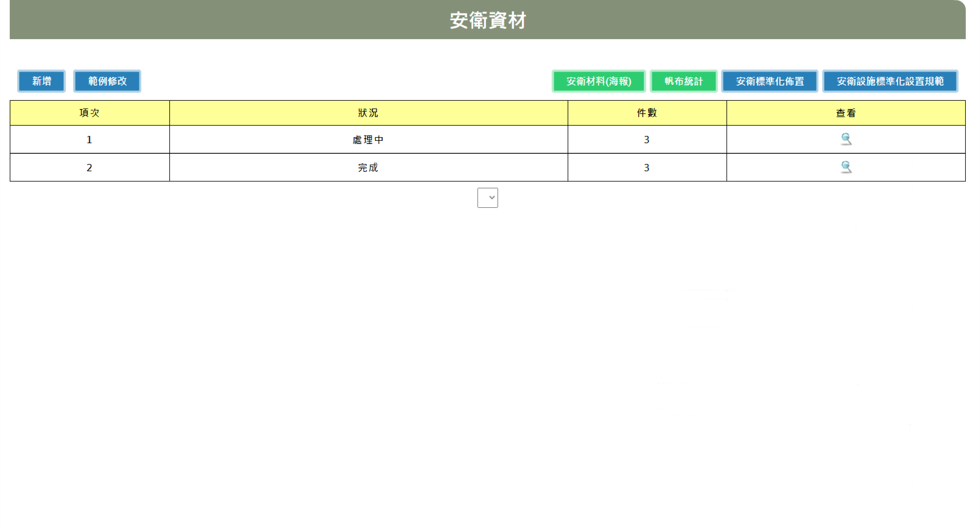This screenshot has width=980, height=531.
Task: Click count 3 in 完成 row
Action: tap(647, 167)
